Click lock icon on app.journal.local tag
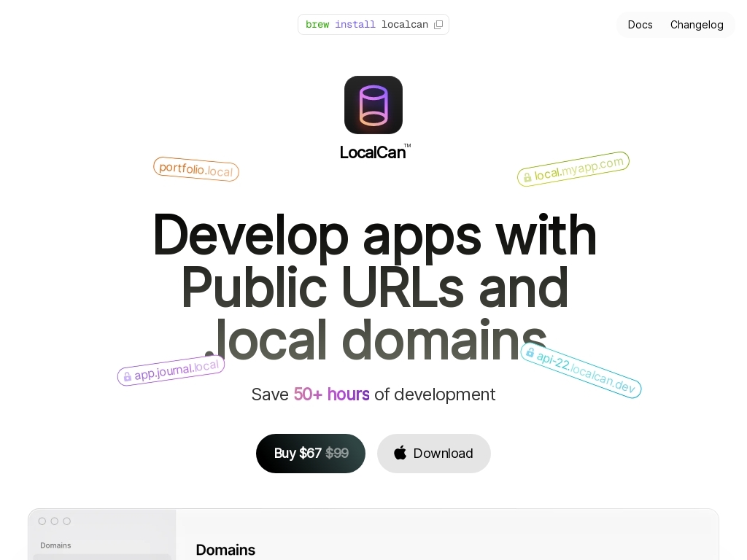The height and width of the screenshot is (560, 747). point(127,377)
